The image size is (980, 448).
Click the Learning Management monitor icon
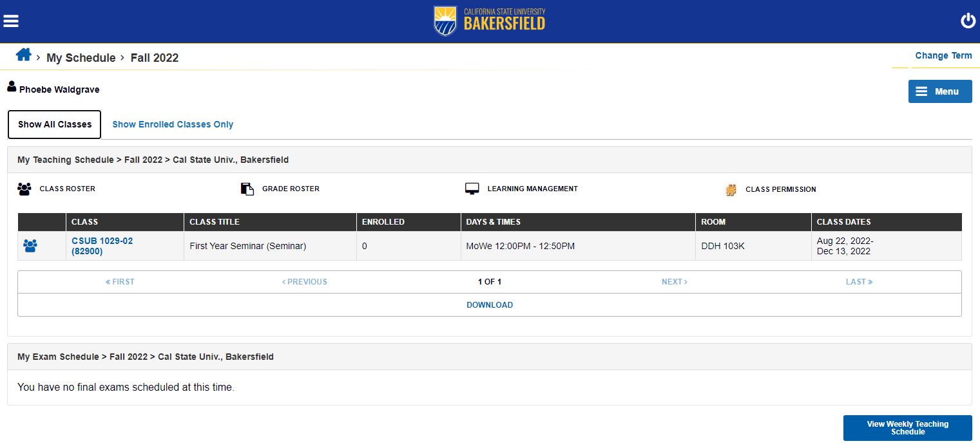coord(472,189)
